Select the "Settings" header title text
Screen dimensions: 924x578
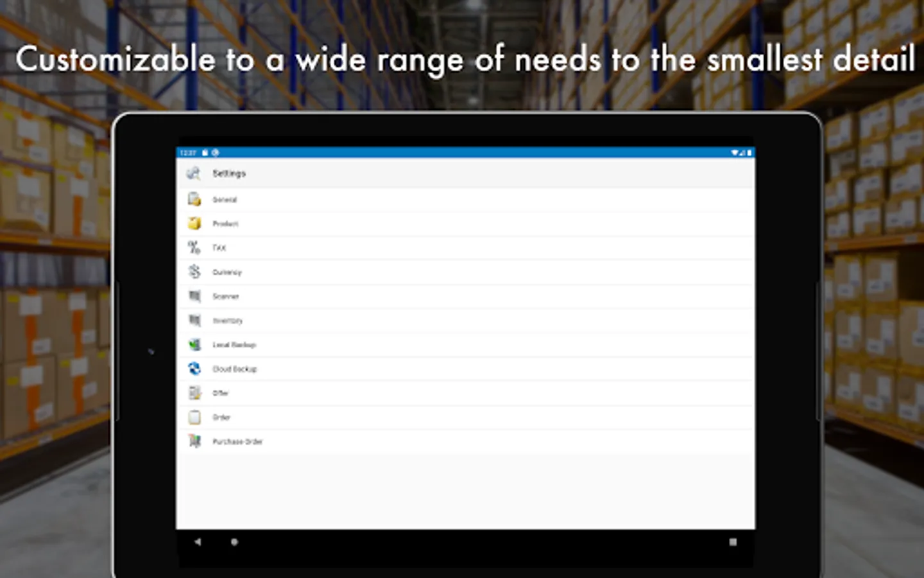(229, 173)
